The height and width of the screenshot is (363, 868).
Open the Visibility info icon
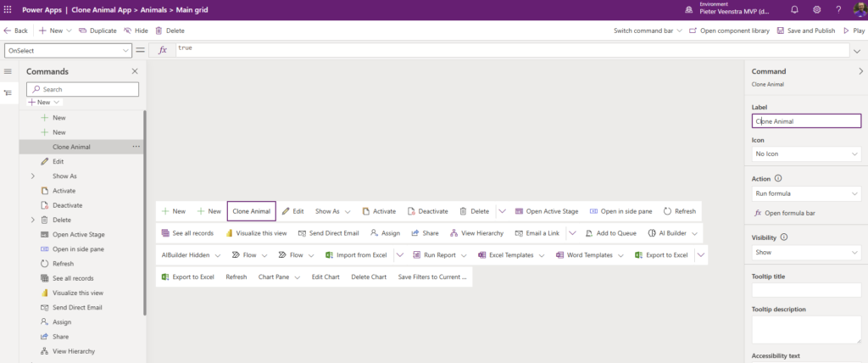click(x=784, y=237)
